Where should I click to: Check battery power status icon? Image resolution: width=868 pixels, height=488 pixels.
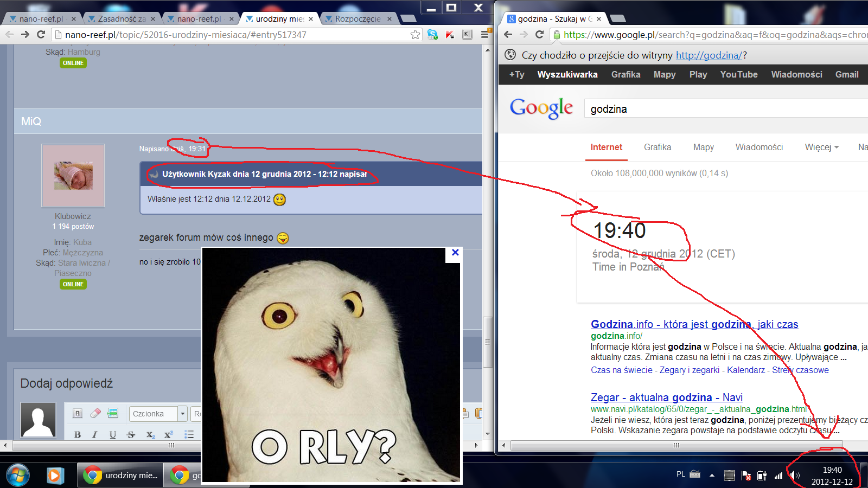point(762,476)
